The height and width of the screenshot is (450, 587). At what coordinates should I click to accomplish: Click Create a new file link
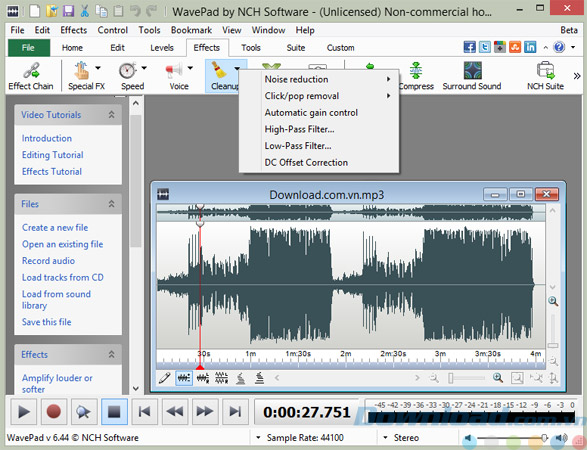coord(55,228)
